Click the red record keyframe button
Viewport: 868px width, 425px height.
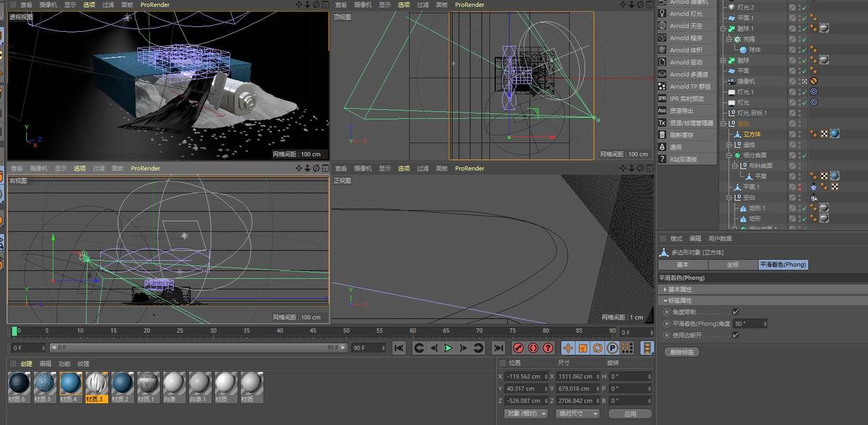[x=517, y=348]
